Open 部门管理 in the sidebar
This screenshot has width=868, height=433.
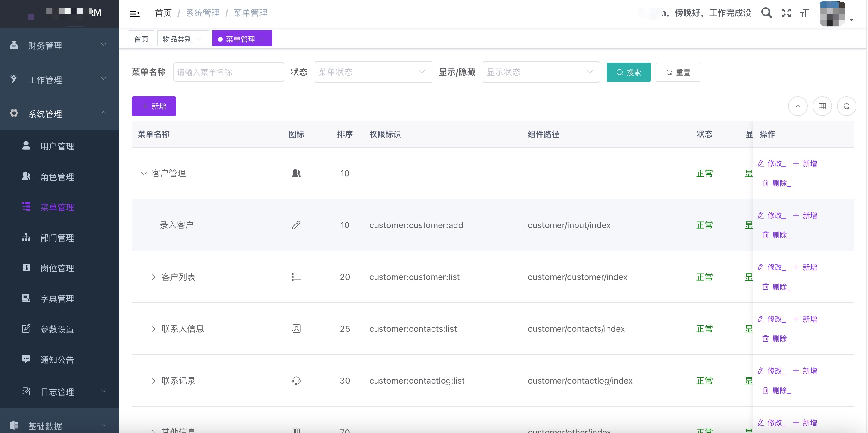60,238
